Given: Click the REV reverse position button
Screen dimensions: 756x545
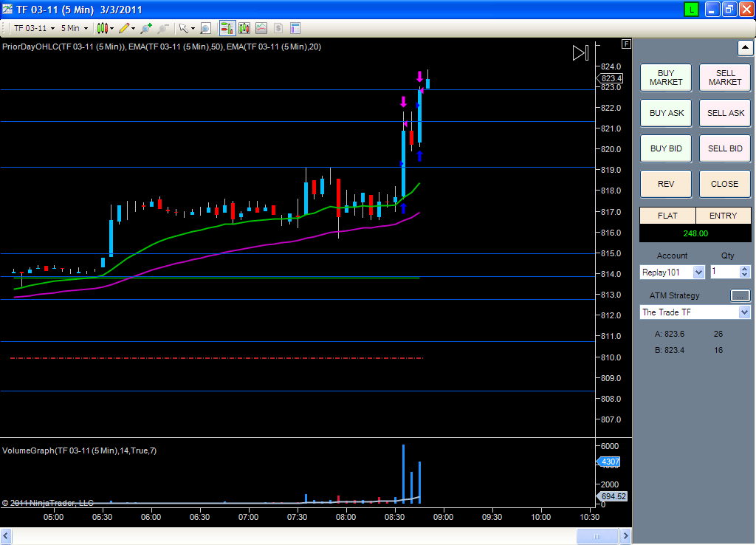Looking at the screenshot, I should [666, 184].
